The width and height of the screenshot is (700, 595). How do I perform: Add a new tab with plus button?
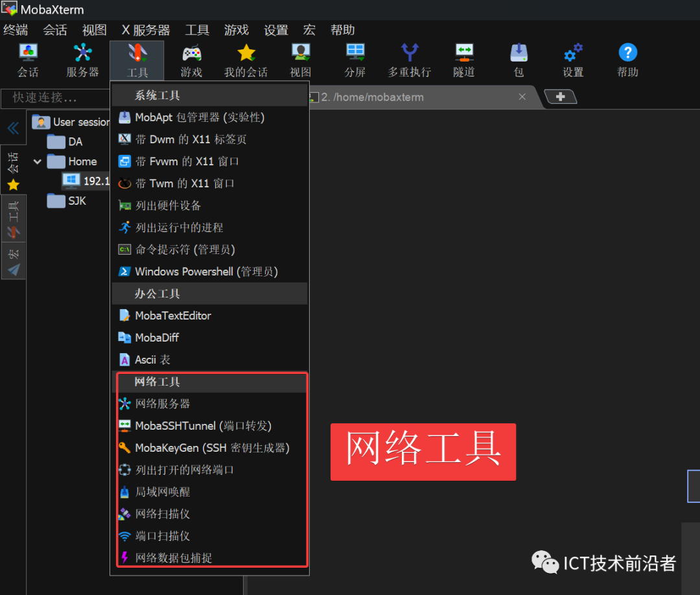(561, 97)
